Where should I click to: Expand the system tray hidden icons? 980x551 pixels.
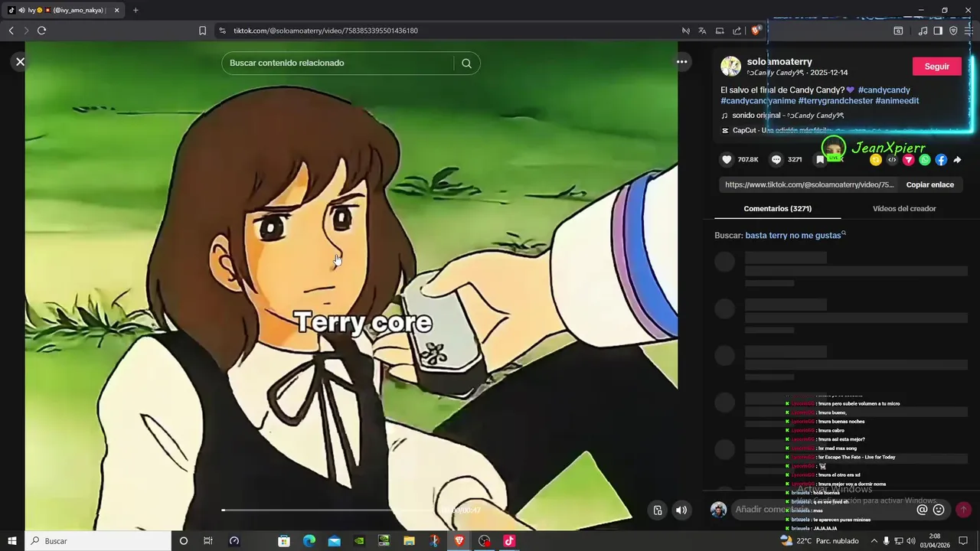[x=874, y=541]
